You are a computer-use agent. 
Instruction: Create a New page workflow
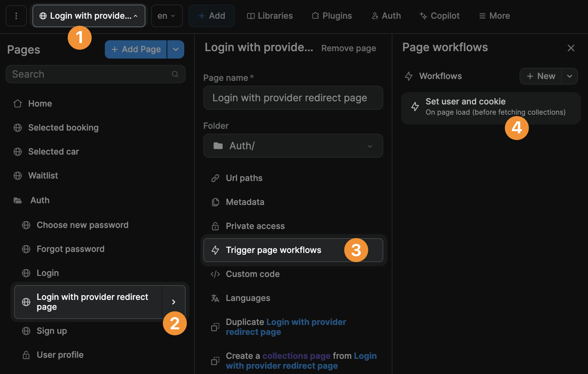point(541,76)
